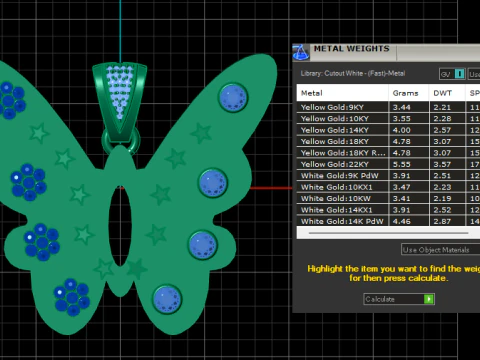Move the metal table horizontal scrollbar
The width and height of the screenshot is (480, 360).
click(x=388, y=233)
